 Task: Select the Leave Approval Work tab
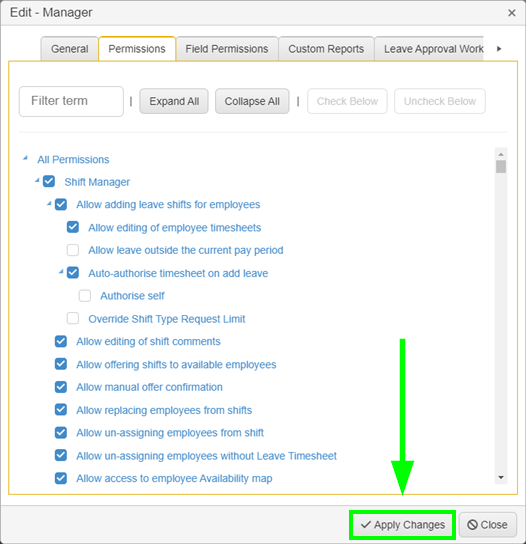(x=429, y=49)
